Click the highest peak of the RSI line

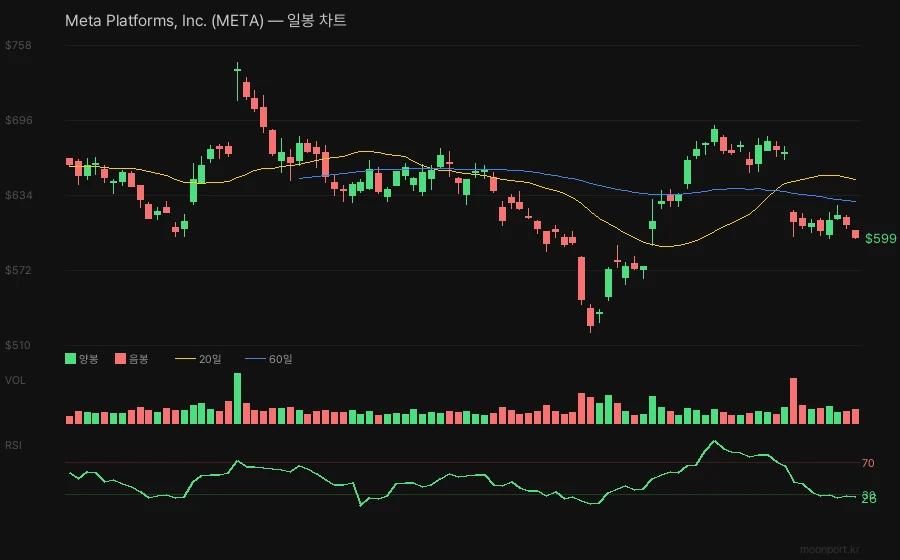tap(714, 441)
